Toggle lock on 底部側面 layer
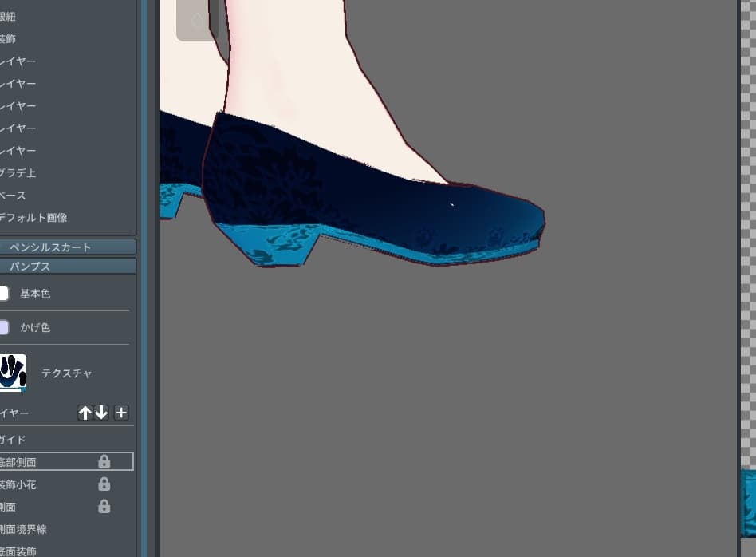 (x=104, y=462)
